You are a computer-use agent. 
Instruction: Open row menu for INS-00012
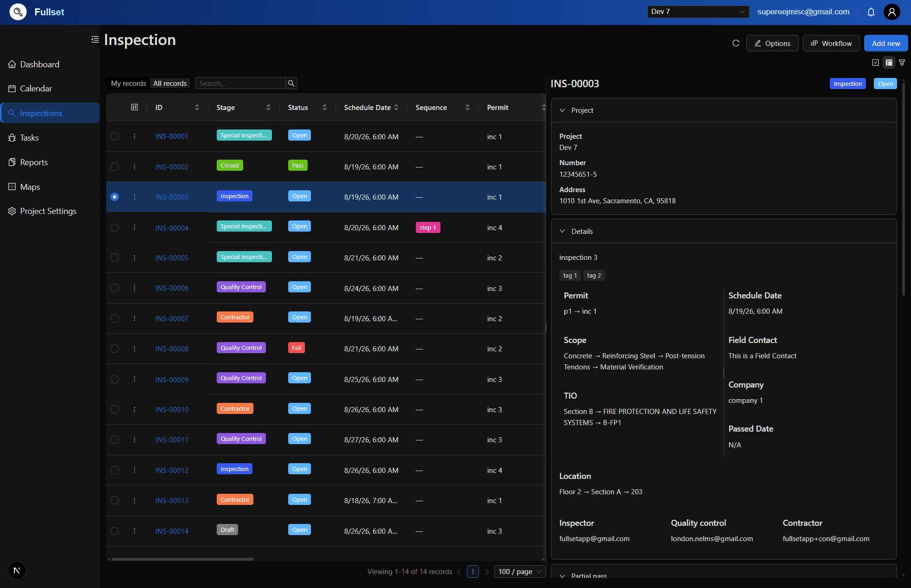tap(135, 470)
